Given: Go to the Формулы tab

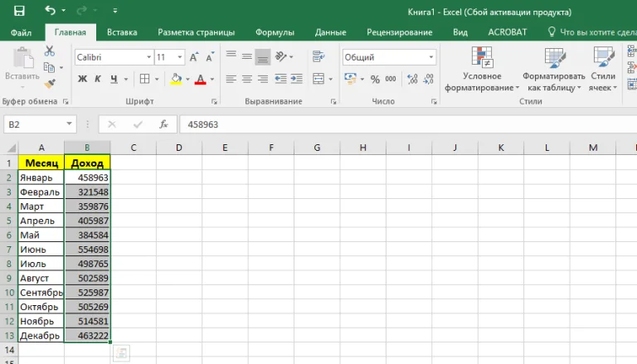Looking at the screenshot, I should (275, 32).
